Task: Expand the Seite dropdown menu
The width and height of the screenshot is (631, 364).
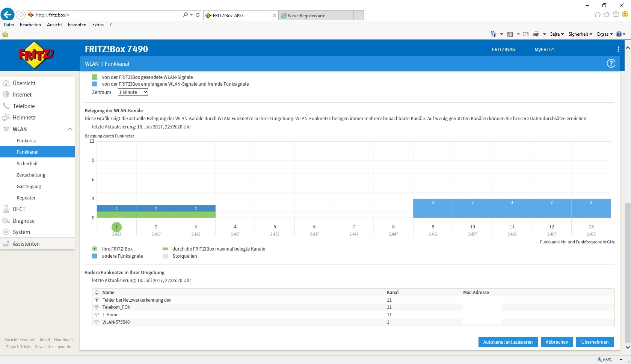Action: coord(557,34)
